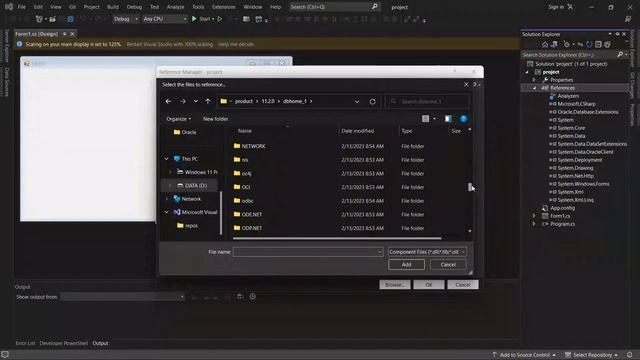640x360 pixels.
Task: Open the Any CPU platform dropdown
Action: tap(165, 19)
